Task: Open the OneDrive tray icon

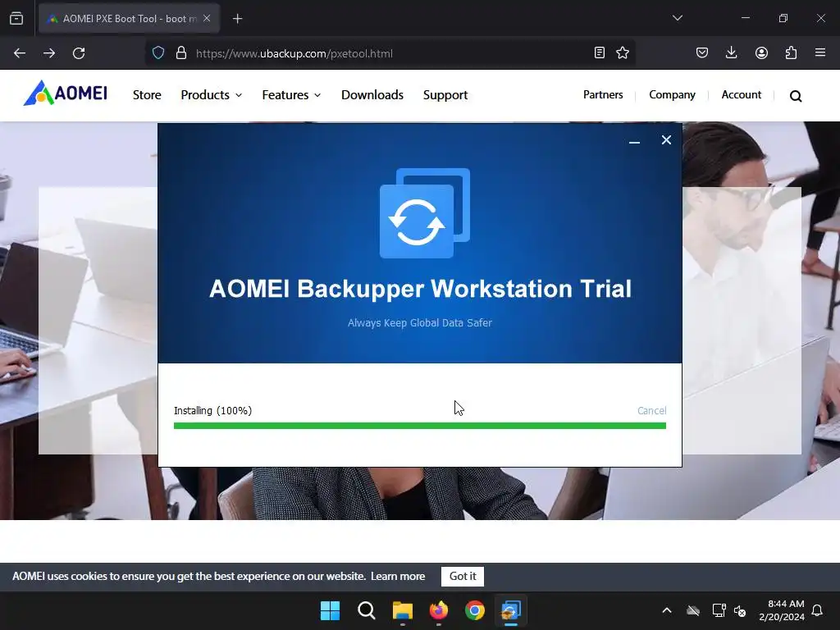Action: point(693,610)
